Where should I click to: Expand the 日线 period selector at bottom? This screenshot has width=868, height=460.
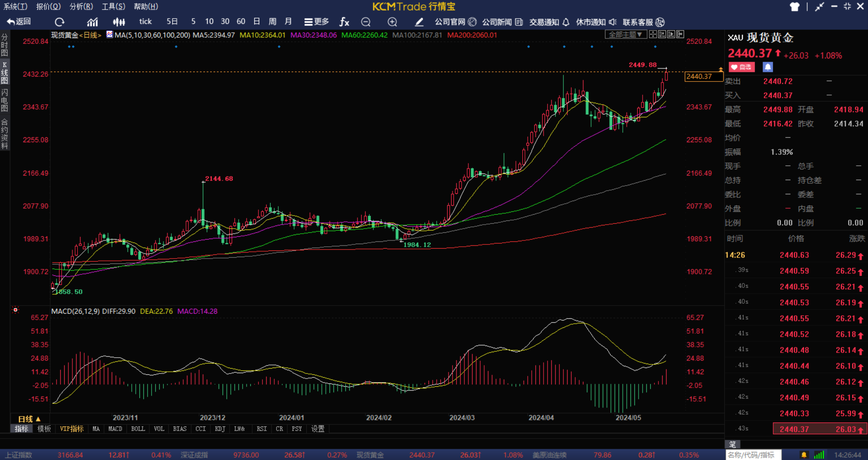click(x=29, y=419)
